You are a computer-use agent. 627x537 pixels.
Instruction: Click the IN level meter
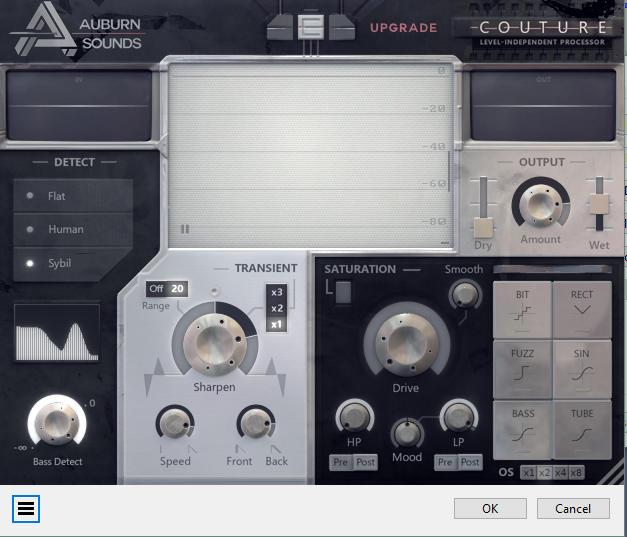(x=79, y=105)
